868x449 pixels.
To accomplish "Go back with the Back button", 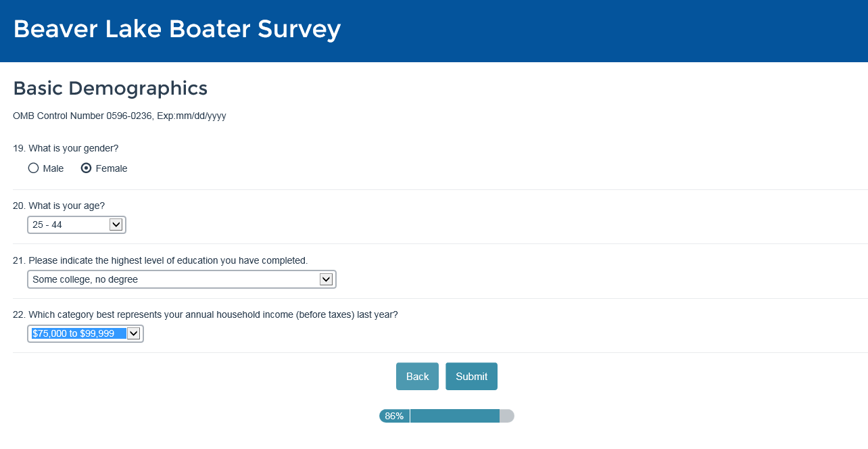I will [417, 377].
